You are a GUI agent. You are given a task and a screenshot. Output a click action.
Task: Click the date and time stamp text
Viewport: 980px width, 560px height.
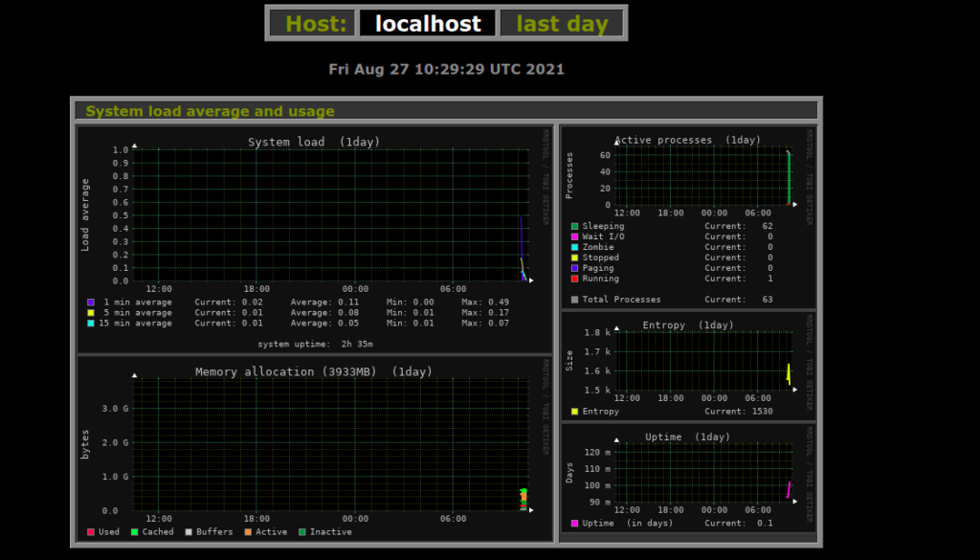click(x=446, y=70)
